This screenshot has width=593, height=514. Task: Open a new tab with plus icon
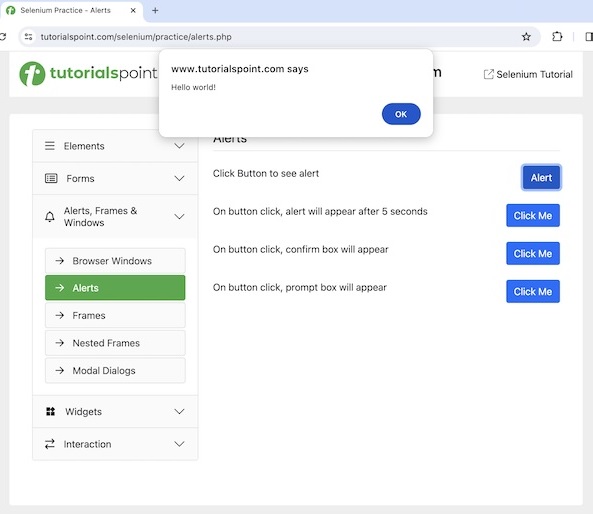155,11
